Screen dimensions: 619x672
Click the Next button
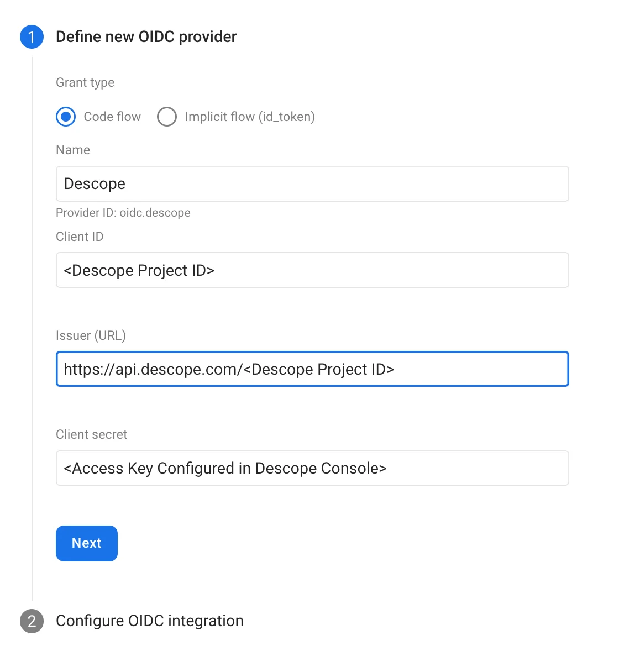86,543
